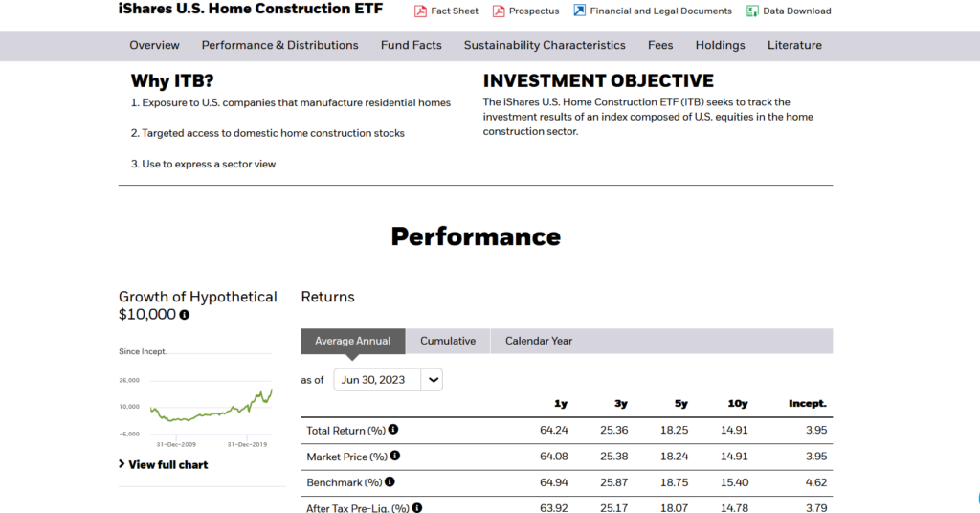The height and width of the screenshot is (513, 980).
Task: Navigate to Sustainability Characteristics section
Action: point(545,45)
